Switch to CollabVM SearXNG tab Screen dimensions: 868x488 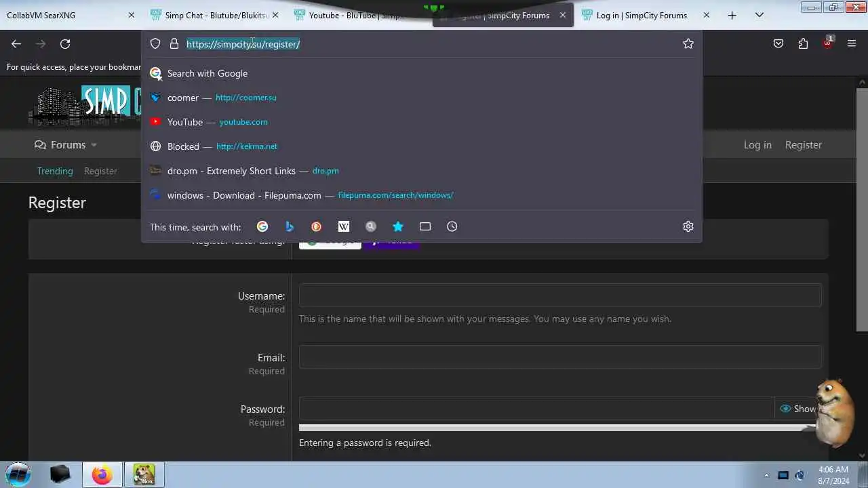tap(71, 15)
